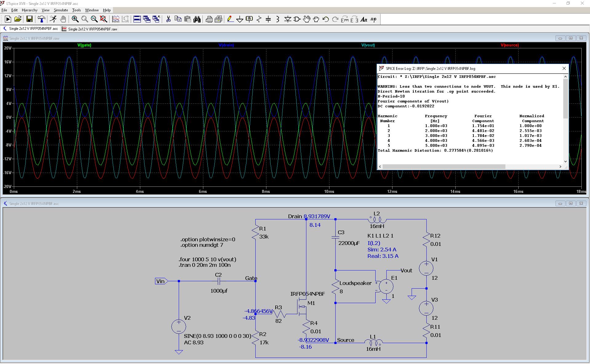Select the Capacitor component tool
Screen dimensions: 590x364
pos(268,19)
